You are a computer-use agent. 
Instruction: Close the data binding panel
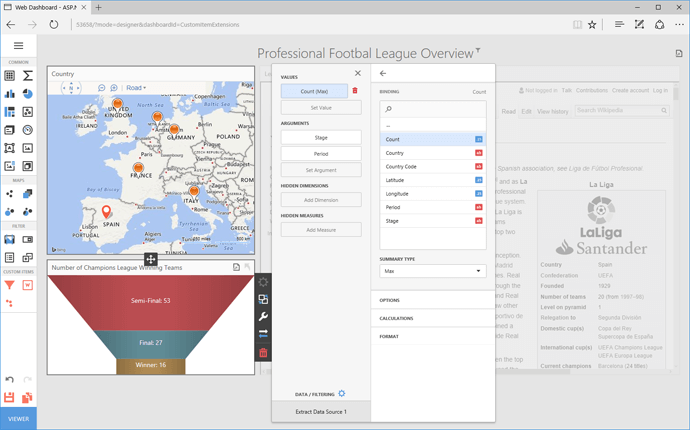[358, 73]
